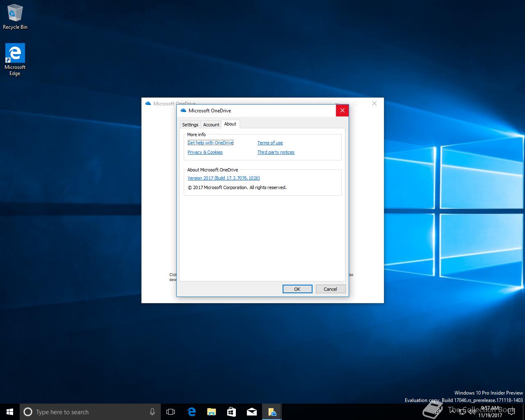Open the Third party notices link
This screenshot has height=420, width=525.
tap(276, 152)
